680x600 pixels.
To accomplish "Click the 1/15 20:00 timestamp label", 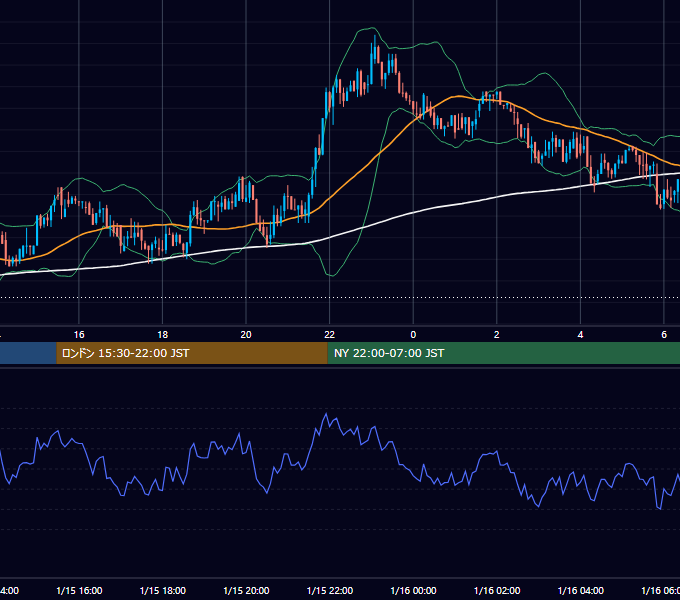I will coord(246,590).
